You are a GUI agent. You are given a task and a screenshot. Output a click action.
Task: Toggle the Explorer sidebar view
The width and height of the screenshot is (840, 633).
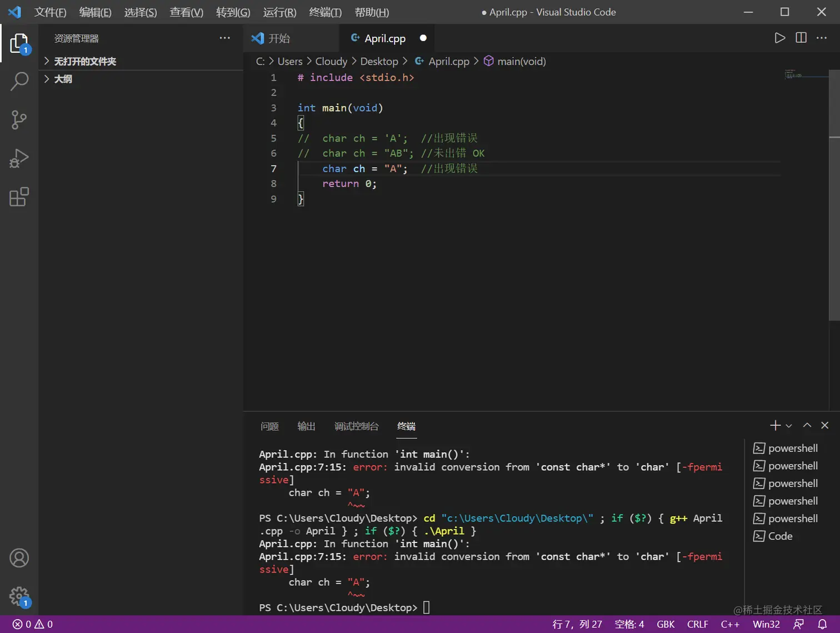click(x=19, y=43)
